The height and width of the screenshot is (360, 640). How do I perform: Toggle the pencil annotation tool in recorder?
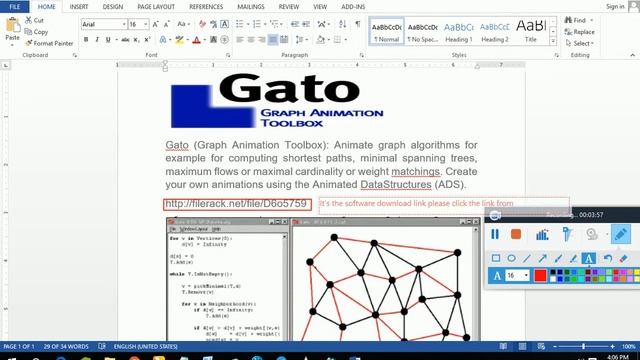(620, 234)
